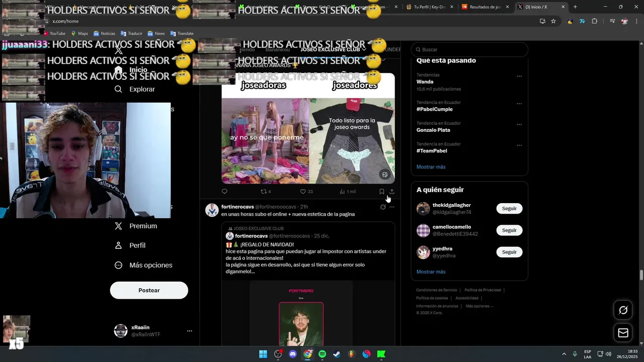
Task: Open the Chrome extensions puzzle icon
Action: tap(595, 21)
